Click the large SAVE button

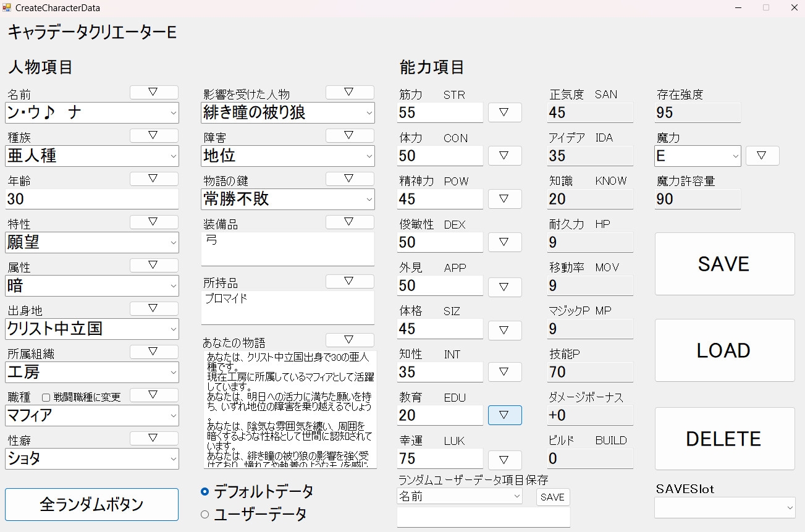(724, 264)
